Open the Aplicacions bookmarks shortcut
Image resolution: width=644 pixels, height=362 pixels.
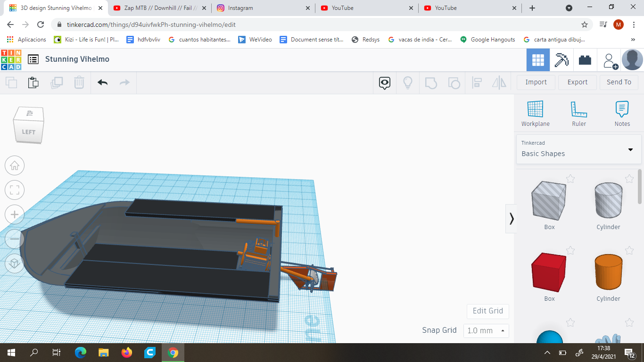point(26,40)
